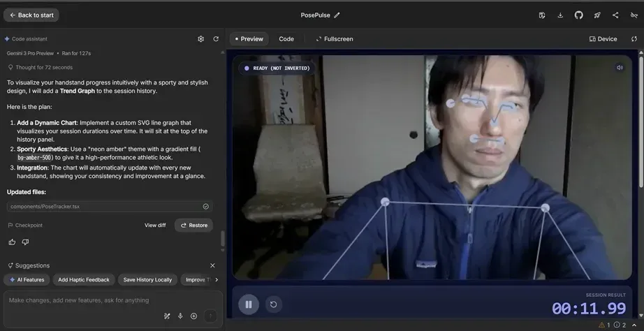Viewport: 644px width, 331px height.
Task: Mute the preview speaker icon
Action: (x=620, y=68)
